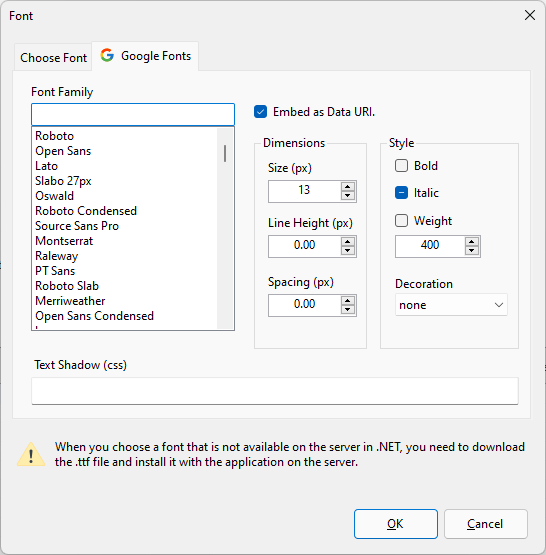
Task: Uncheck Embed as Data URI checkbox
Action: 260,112
